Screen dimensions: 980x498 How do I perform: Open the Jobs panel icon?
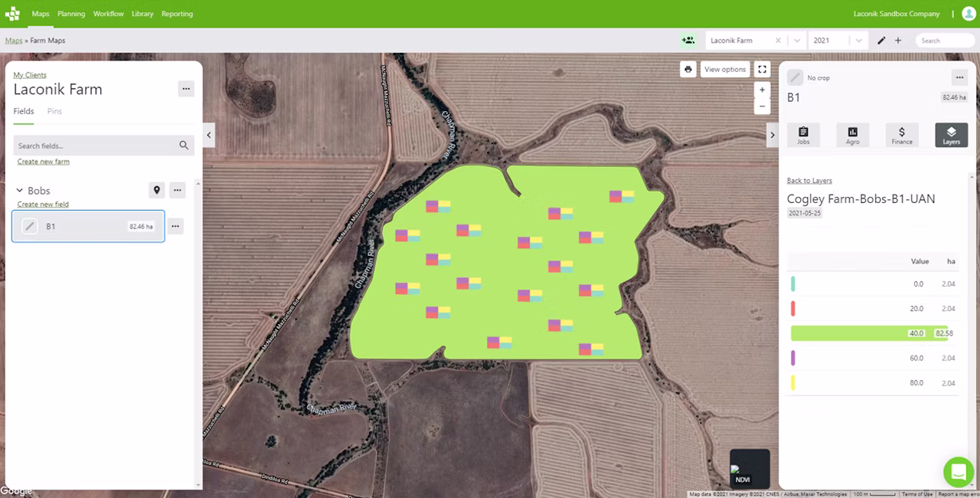[x=803, y=135]
